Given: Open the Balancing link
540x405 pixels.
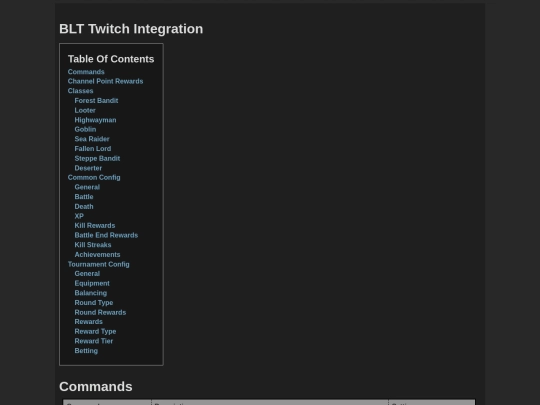Looking at the screenshot, I should pyautogui.click(x=91, y=293).
